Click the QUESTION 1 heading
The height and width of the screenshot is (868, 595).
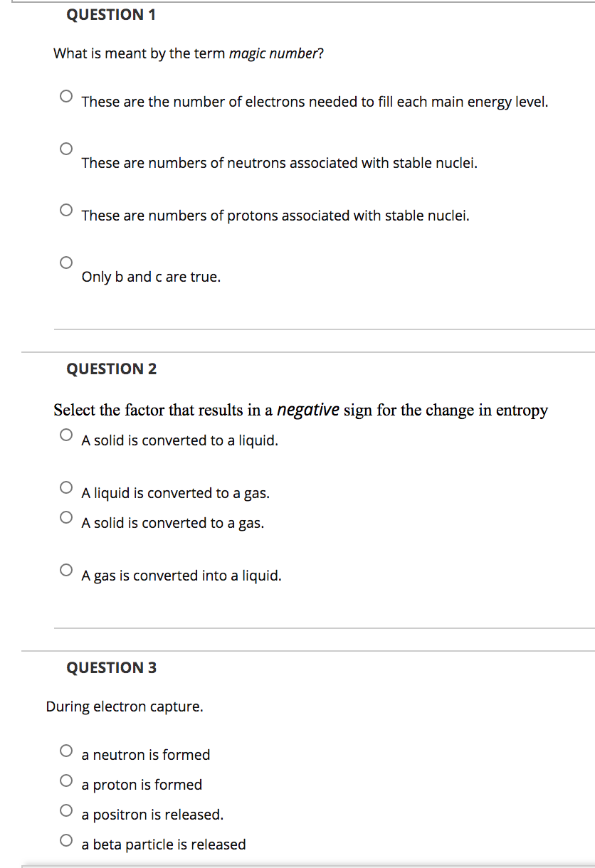[x=111, y=14]
